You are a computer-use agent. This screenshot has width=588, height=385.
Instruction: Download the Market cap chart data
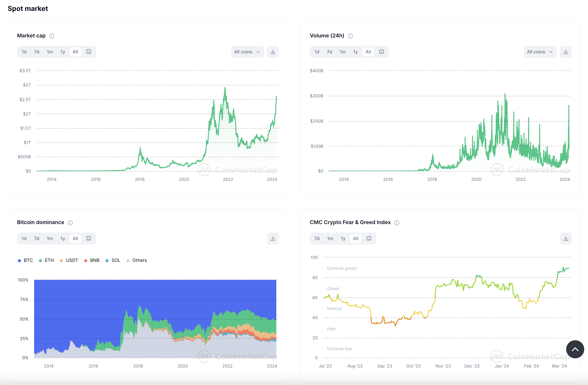tap(273, 52)
